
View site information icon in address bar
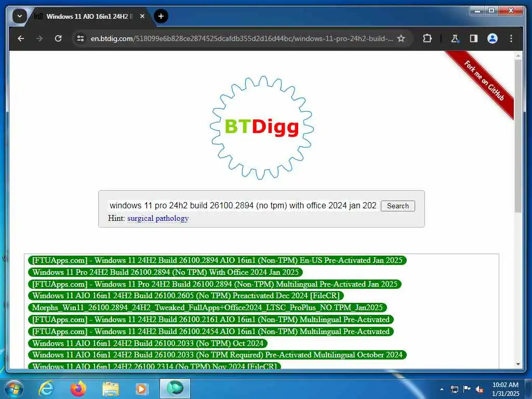tap(81, 38)
